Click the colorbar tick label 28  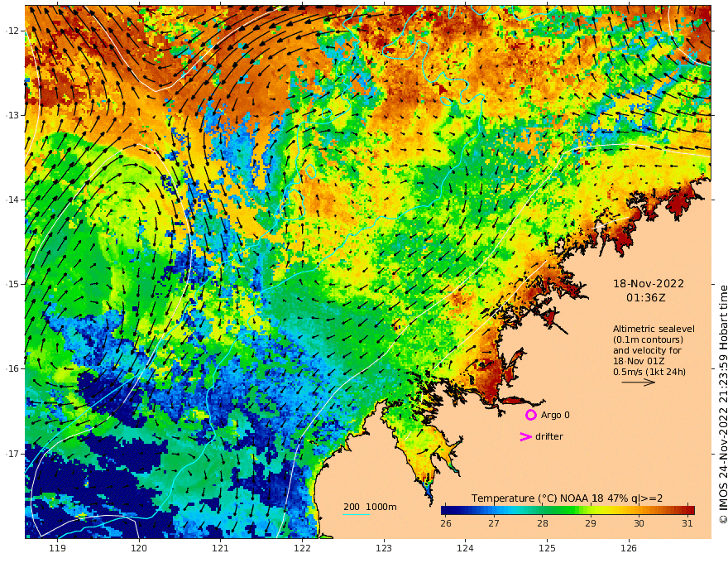pyautogui.click(x=543, y=523)
